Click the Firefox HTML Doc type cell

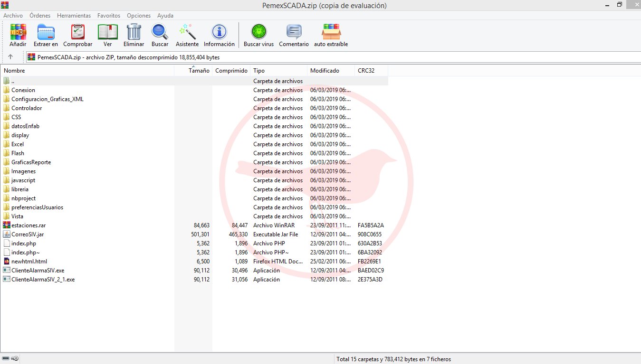(x=278, y=261)
